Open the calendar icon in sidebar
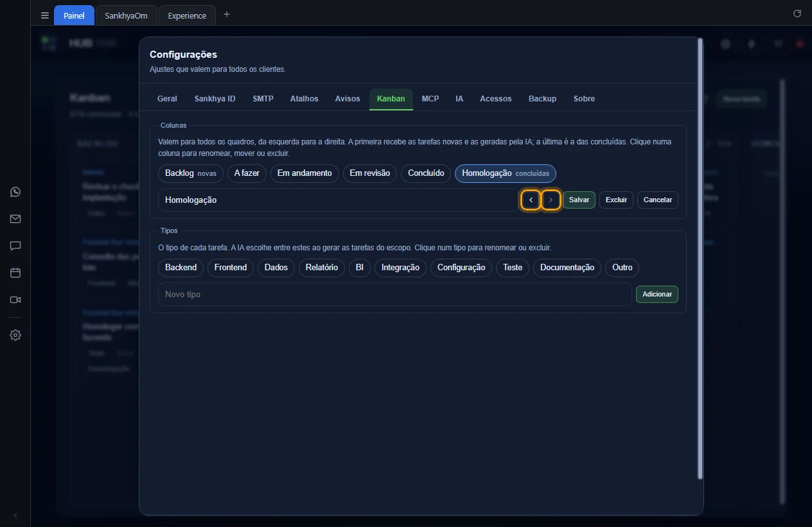 point(15,273)
